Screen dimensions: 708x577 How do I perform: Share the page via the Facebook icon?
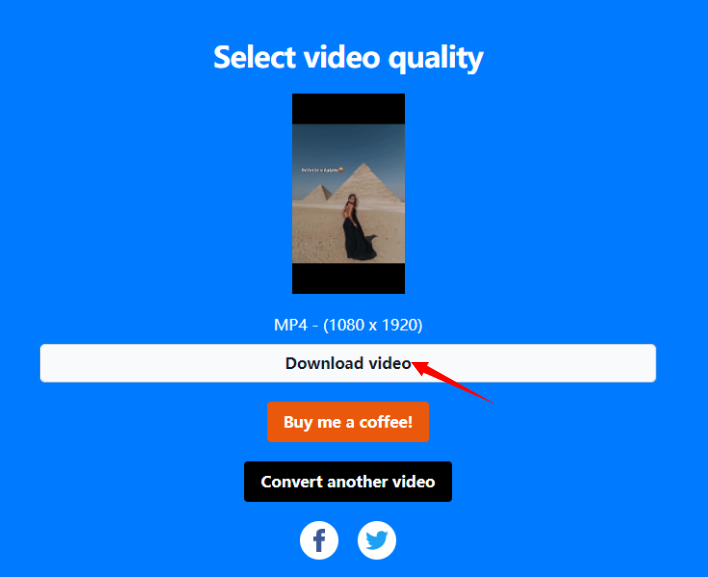pyautogui.click(x=319, y=540)
